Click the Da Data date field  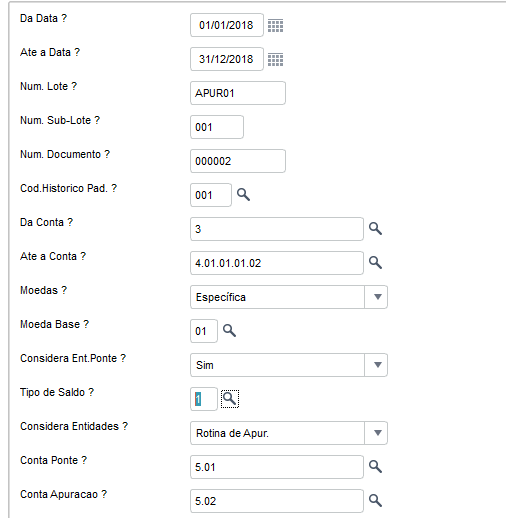click(x=227, y=25)
